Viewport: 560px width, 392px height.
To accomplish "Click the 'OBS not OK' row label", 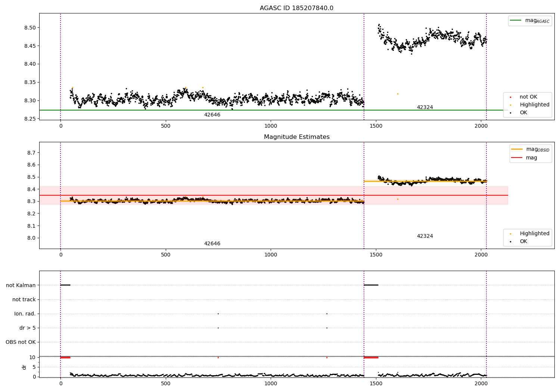I will pos(21,342).
